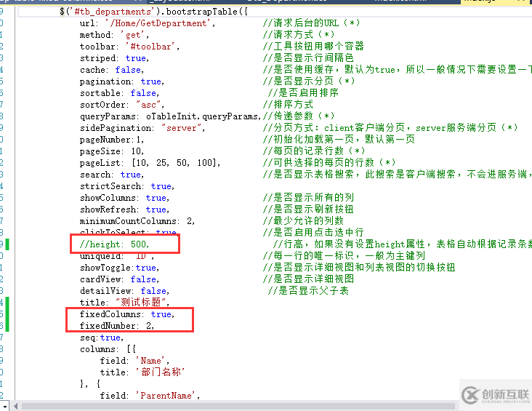Click the columns: [{ line
Screen dimensions: 532x411
click(108, 349)
